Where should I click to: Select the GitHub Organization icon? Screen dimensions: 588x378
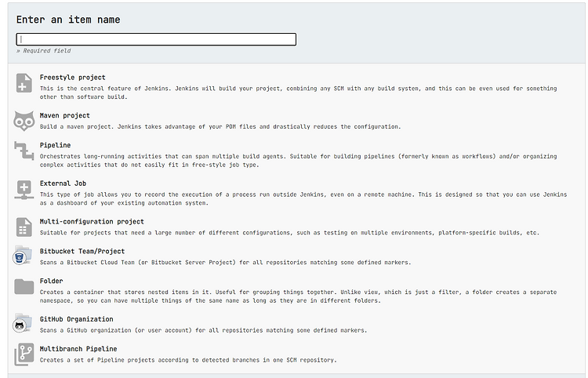tap(22, 324)
